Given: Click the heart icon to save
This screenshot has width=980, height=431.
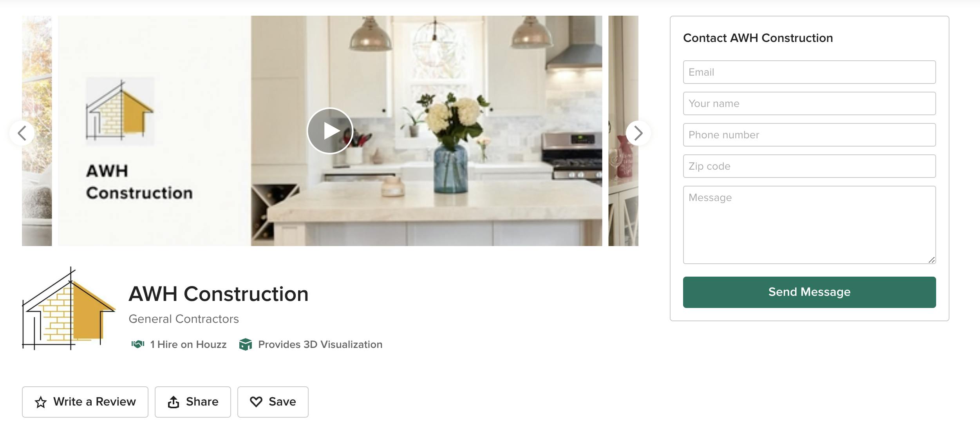Looking at the screenshot, I should 256,402.
